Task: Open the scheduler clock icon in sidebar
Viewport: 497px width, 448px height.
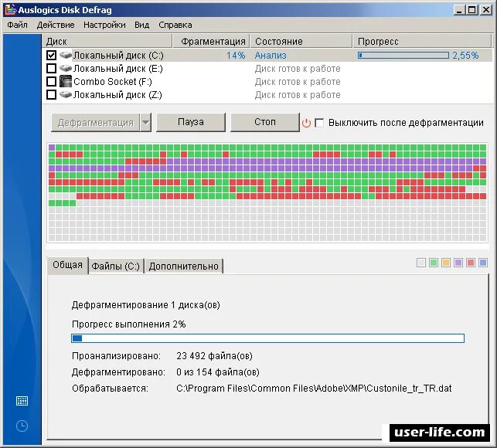Action: pos(22,426)
